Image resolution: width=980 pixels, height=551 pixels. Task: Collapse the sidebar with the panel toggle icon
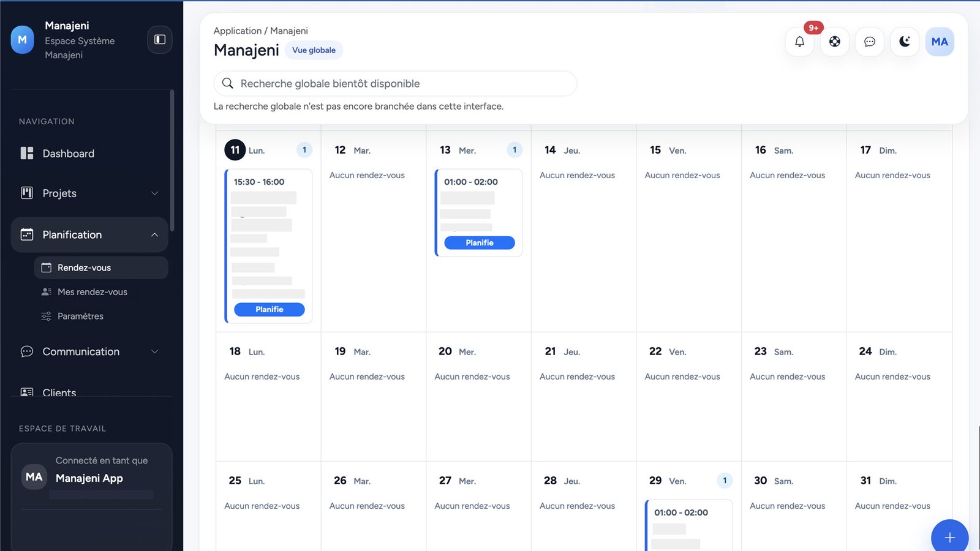(160, 40)
